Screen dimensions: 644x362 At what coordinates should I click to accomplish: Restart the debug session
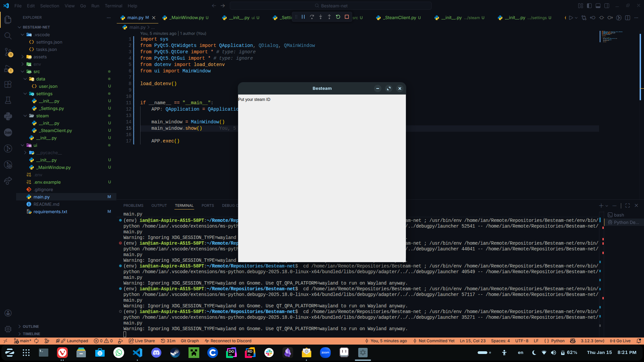338,17
